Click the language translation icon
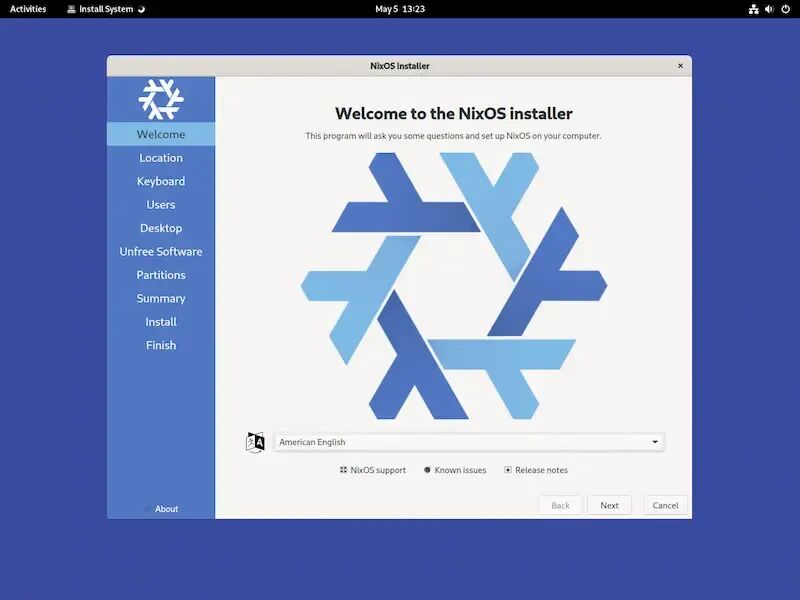800x600 pixels. click(255, 442)
